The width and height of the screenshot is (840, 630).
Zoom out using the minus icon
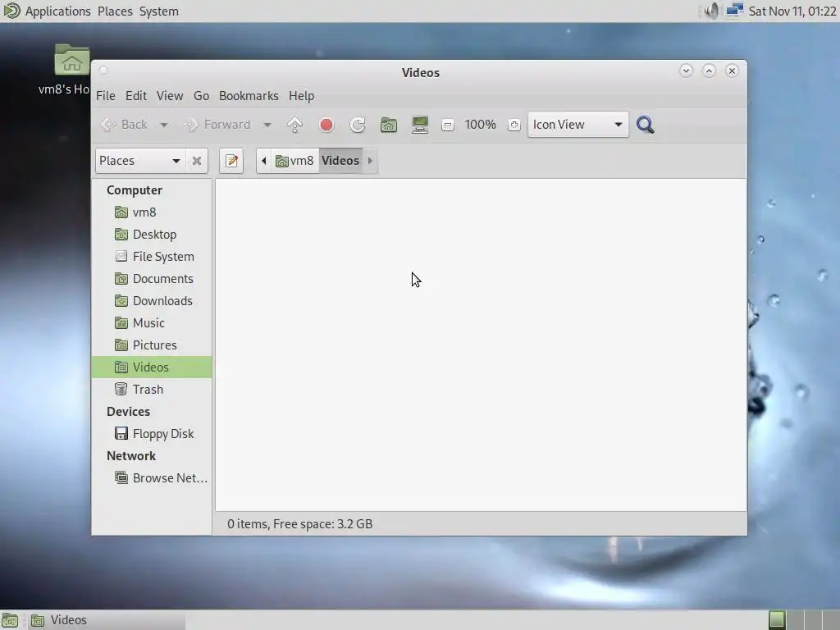click(x=448, y=125)
